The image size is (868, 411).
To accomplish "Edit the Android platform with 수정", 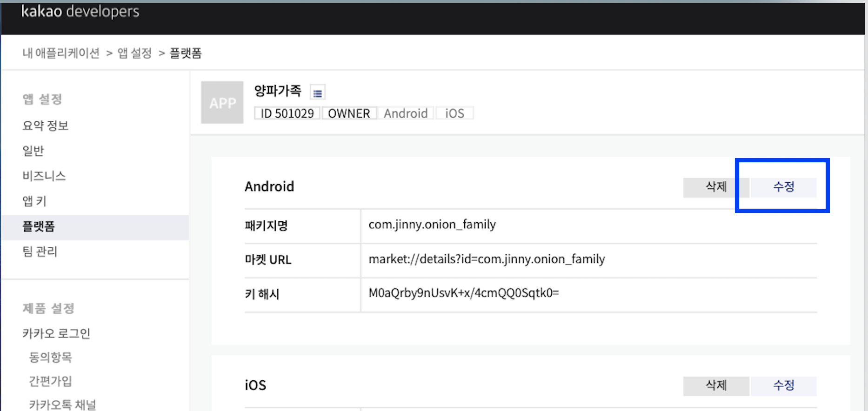I will [784, 187].
